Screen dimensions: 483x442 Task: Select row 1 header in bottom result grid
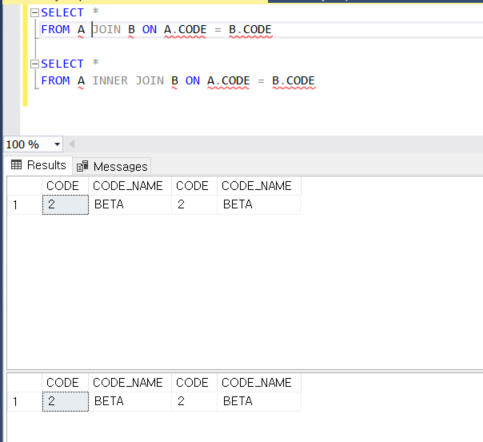pyautogui.click(x=24, y=401)
